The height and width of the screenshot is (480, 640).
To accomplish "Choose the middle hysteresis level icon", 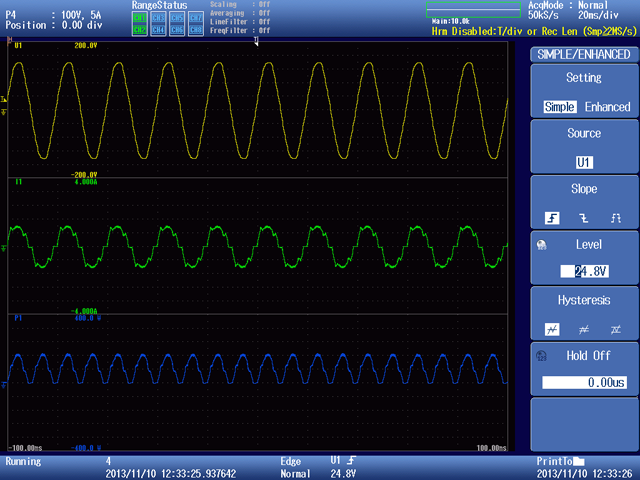I will 584,329.
